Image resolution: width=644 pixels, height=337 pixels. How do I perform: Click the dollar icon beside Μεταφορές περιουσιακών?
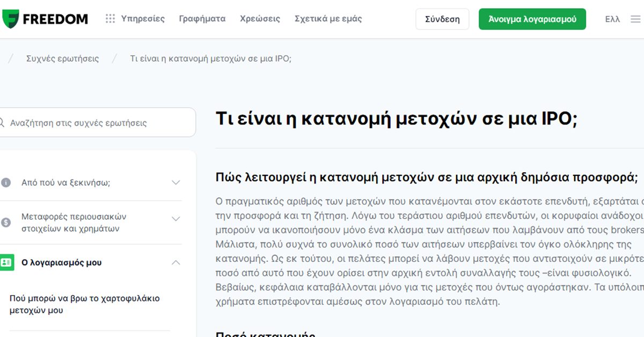(x=5, y=223)
